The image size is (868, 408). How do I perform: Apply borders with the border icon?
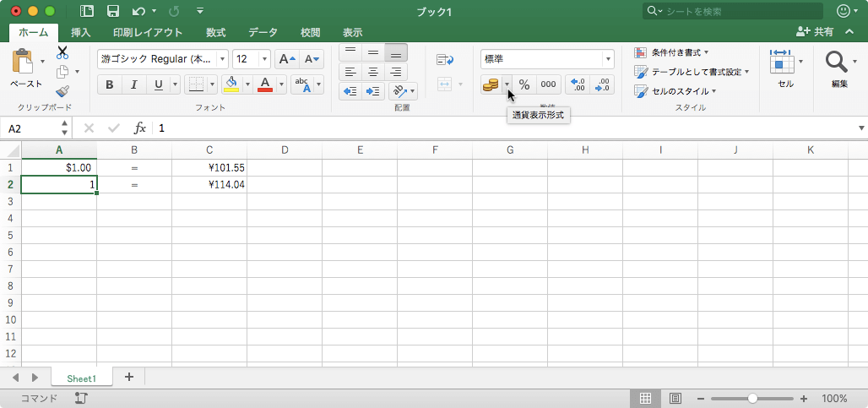click(196, 84)
